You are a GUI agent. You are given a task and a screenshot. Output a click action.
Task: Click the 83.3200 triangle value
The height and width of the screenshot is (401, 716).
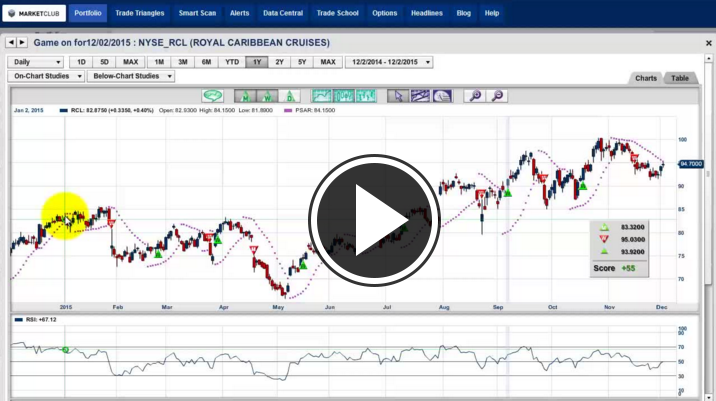click(x=633, y=227)
